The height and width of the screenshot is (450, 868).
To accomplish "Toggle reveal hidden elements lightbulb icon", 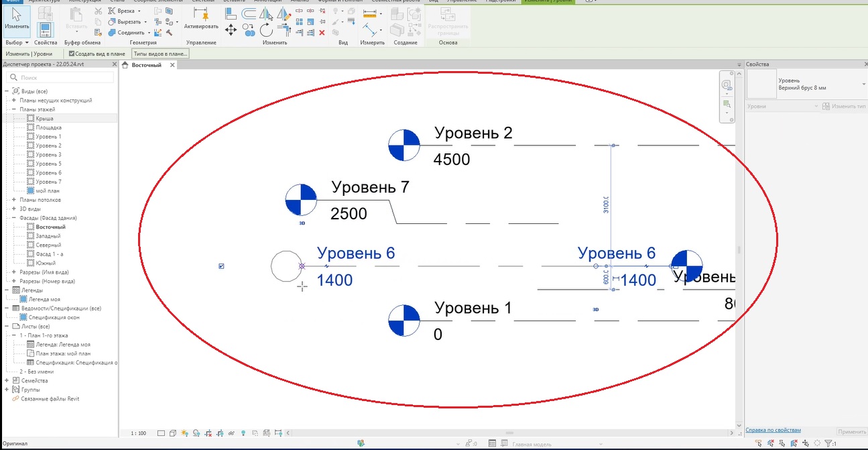I will point(243,433).
